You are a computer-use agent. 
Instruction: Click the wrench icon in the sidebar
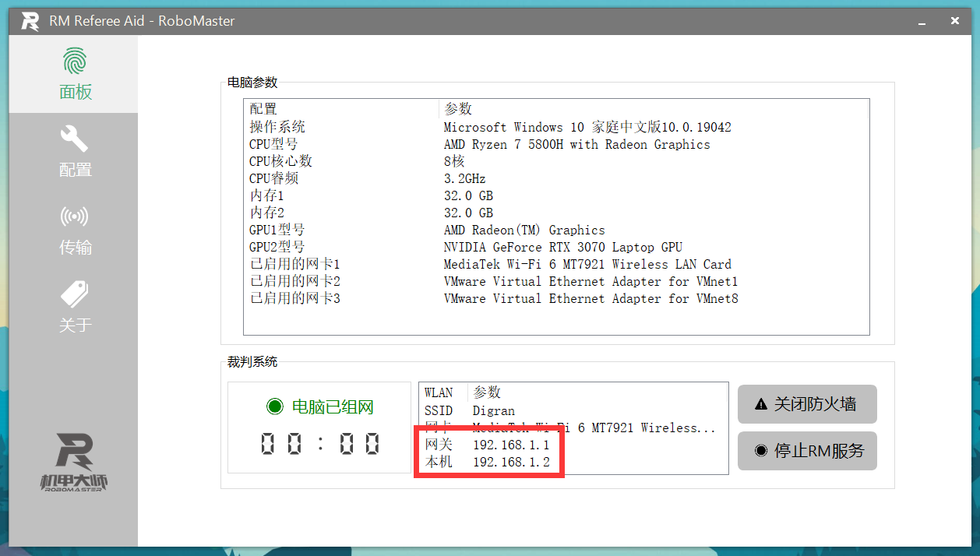coord(75,139)
